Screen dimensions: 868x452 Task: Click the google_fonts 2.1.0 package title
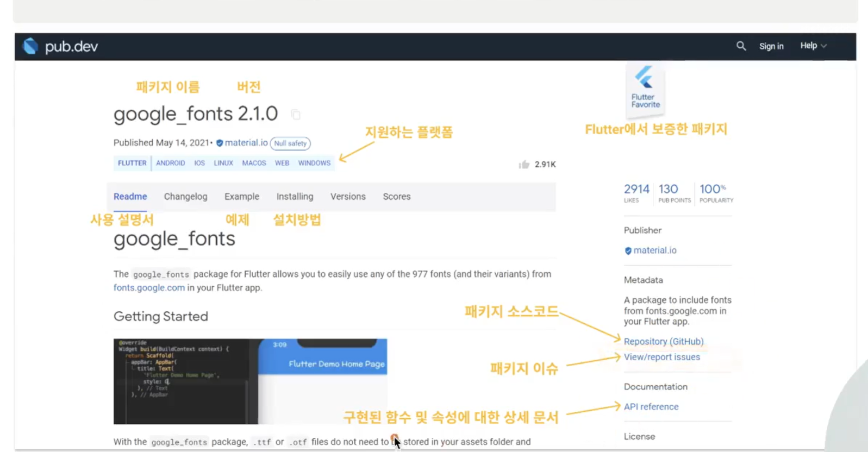(196, 114)
